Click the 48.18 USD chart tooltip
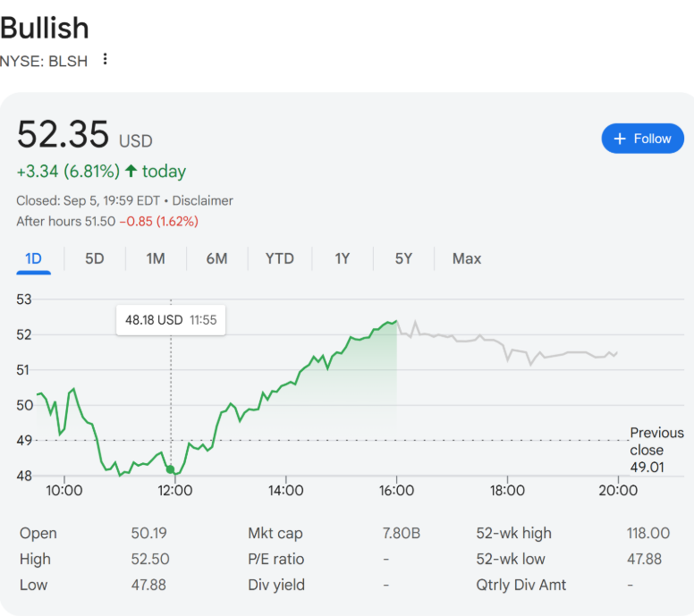Image resolution: width=694 pixels, height=616 pixels. [171, 319]
